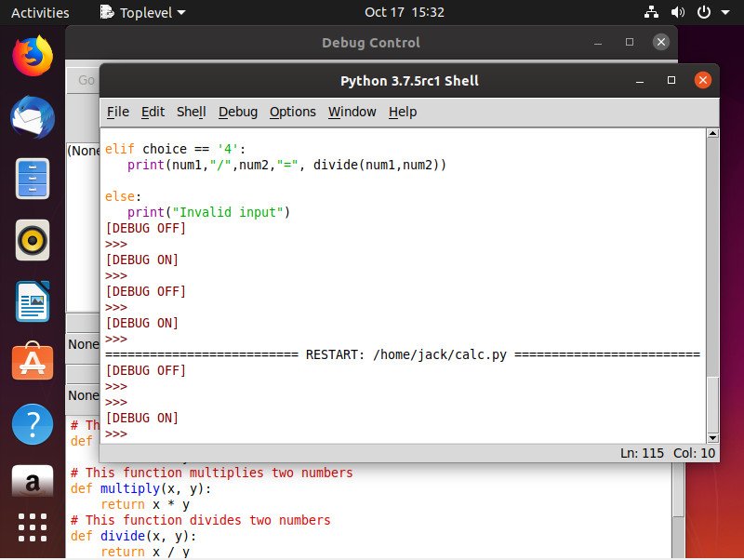The width and height of the screenshot is (744, 560).
Task: Open the Options menu
Action: pos(292,112)
